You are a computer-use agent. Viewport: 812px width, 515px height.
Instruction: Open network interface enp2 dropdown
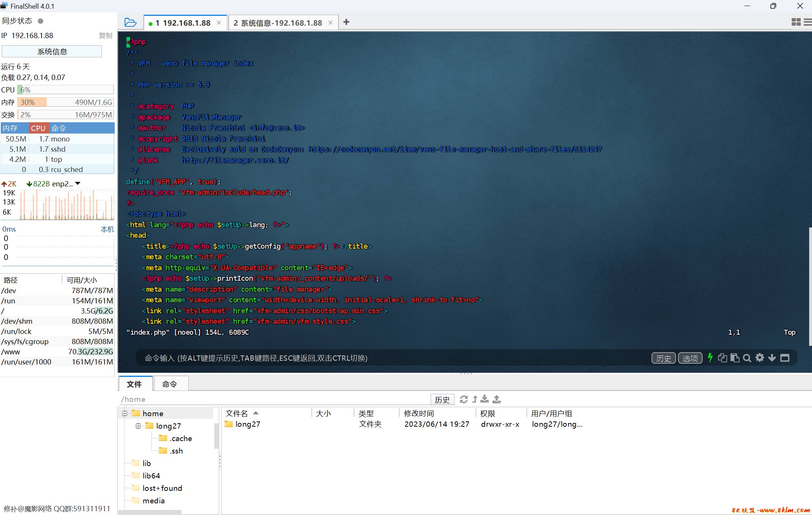[78, 183]
